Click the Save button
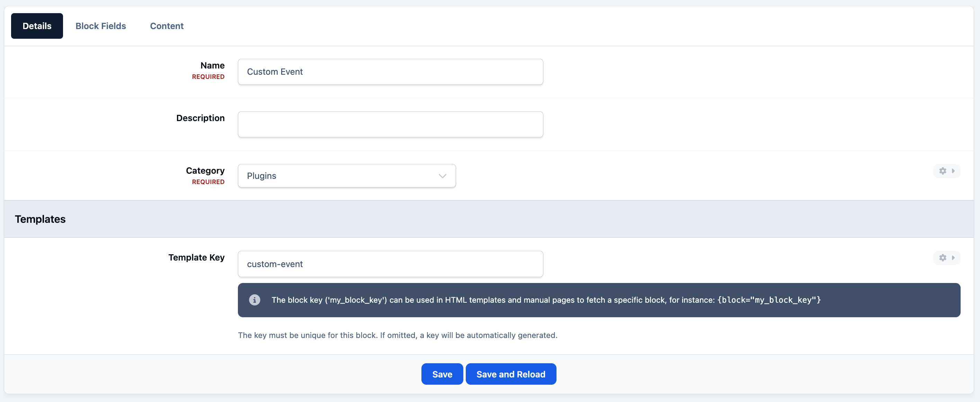 (442, 374)
